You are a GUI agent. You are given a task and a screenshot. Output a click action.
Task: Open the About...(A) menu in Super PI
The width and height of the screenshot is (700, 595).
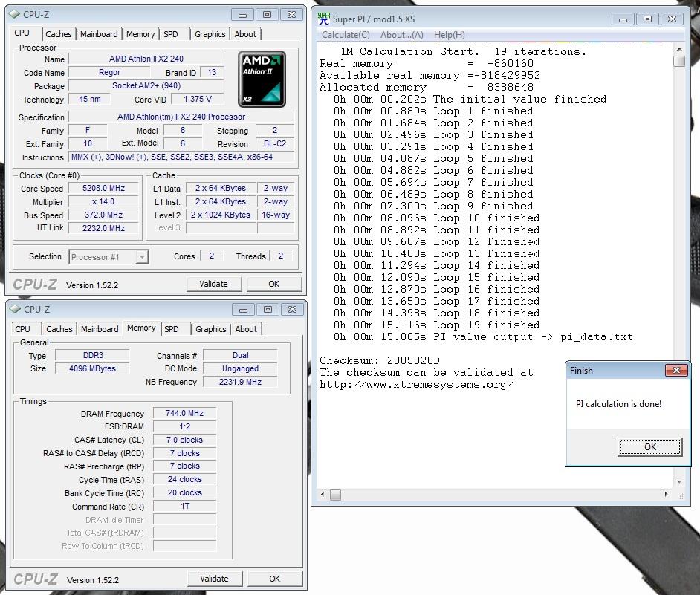pyautogui.click(x=402, y=35)
